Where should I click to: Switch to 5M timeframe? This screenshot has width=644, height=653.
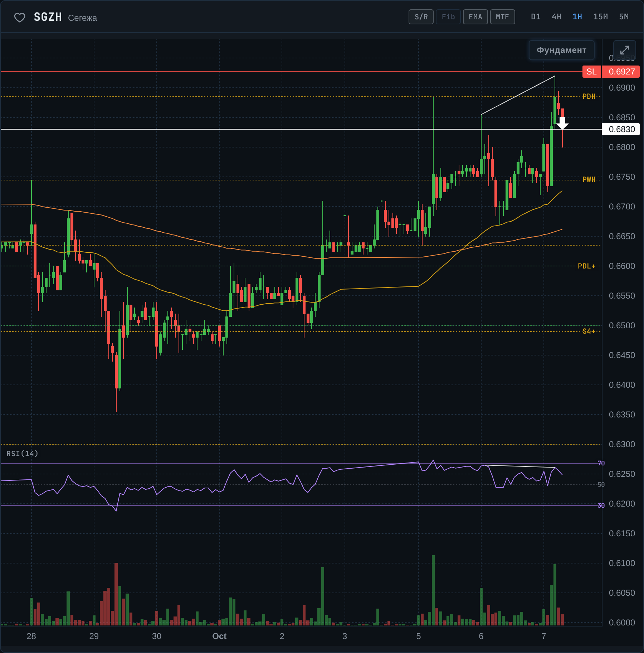[624, 17]
